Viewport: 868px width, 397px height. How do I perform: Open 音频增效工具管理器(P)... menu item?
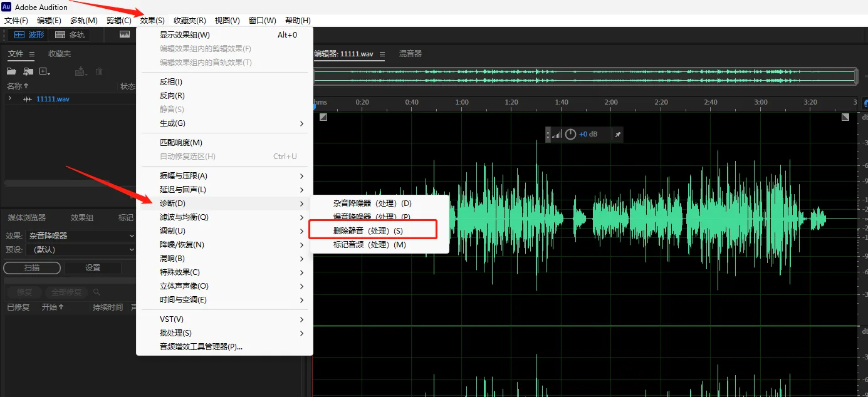click(x=224, y=347)
